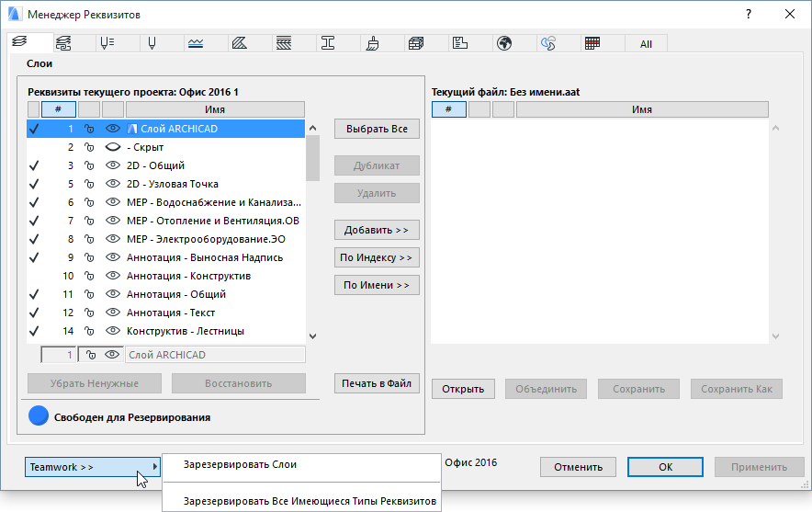This screenshot has width=812, height=512.
Task: Open the Line Types tab icon
Action: coord(196,43)
